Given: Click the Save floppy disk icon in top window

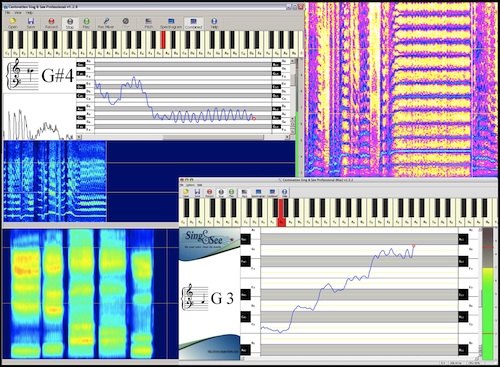Looking at the screenshot, I should click(31, 23).
